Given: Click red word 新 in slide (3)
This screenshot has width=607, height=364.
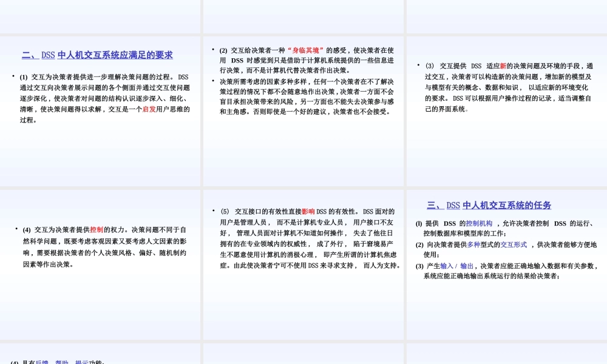Looking at the screenshot, I should point(503,66).
